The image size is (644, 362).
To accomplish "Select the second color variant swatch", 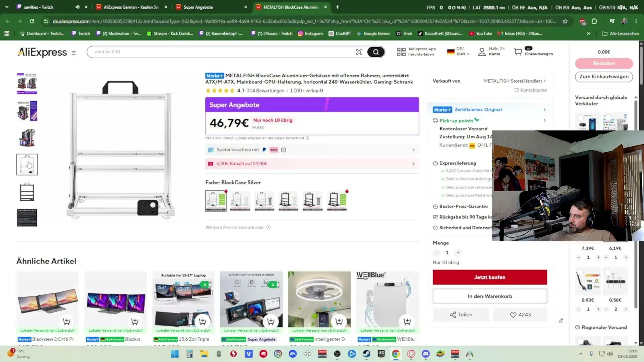I will (x=240, y=201).
